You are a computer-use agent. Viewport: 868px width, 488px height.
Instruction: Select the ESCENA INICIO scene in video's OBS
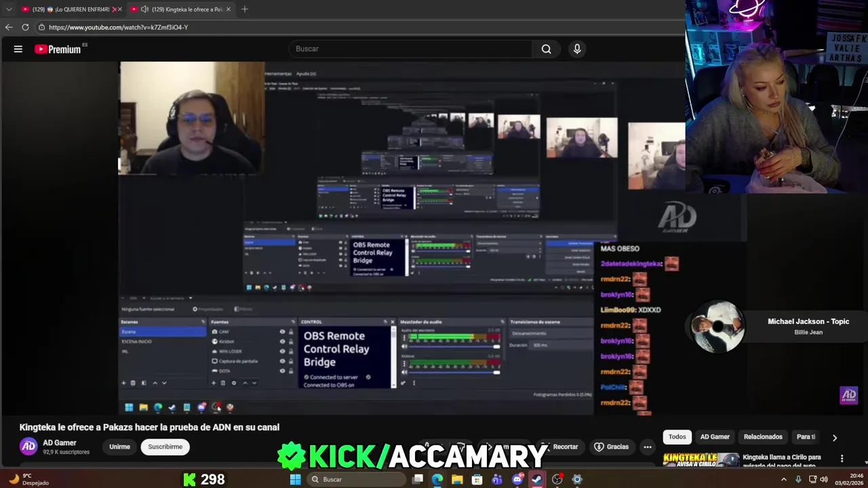pos(137,341)
